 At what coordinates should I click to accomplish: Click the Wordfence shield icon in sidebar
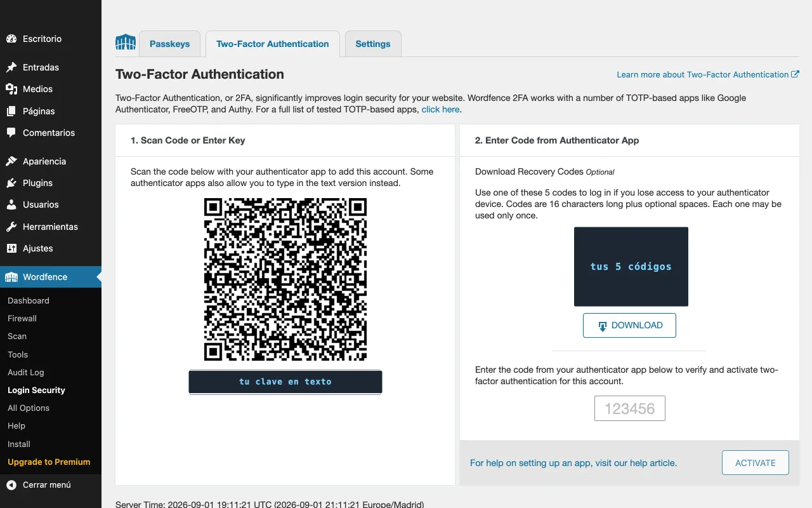point(11,277)
